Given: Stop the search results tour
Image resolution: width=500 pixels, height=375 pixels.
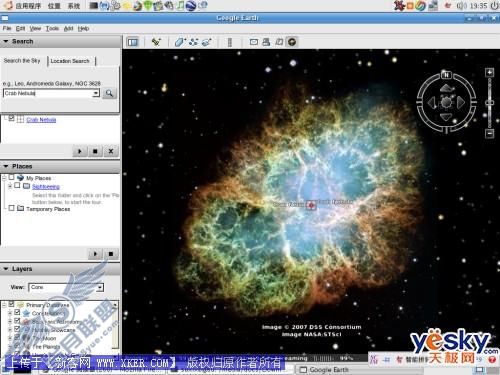Looking at the screenshot, I should point(95,151).
